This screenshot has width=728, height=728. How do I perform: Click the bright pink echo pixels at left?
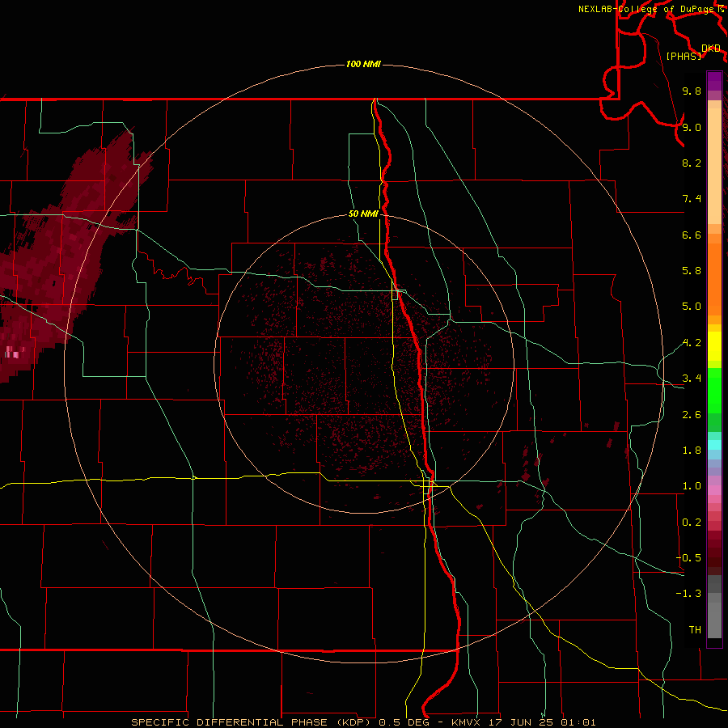coord(12,353)
